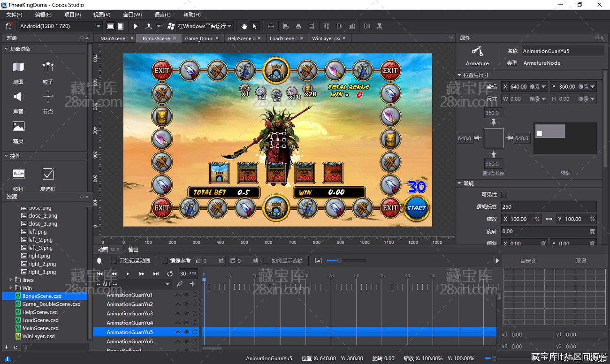The width and height of the screenshot is (610, 364).
Task: Toggle AnimationGuanYu2 lock circle
Action: point(195,304)
